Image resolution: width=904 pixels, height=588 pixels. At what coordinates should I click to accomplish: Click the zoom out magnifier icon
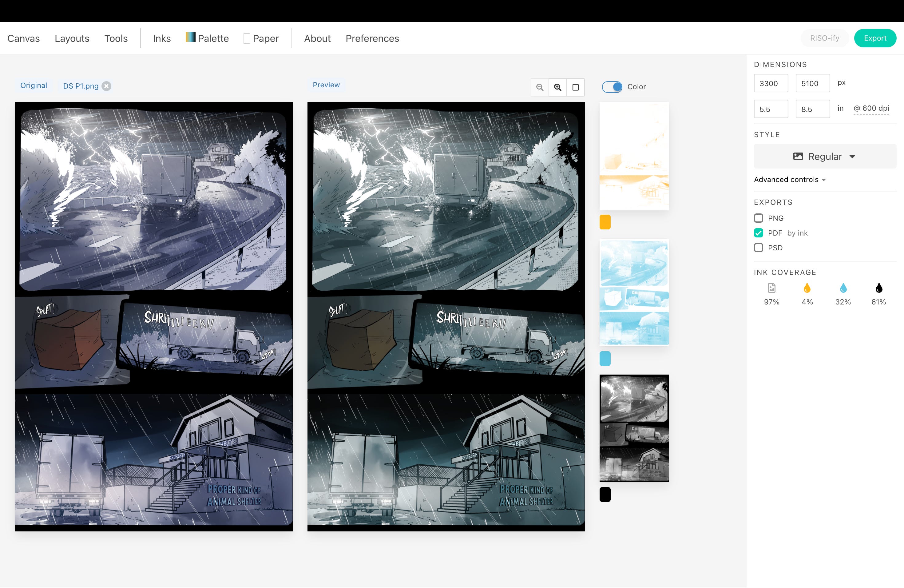click(x=539, y=87)
